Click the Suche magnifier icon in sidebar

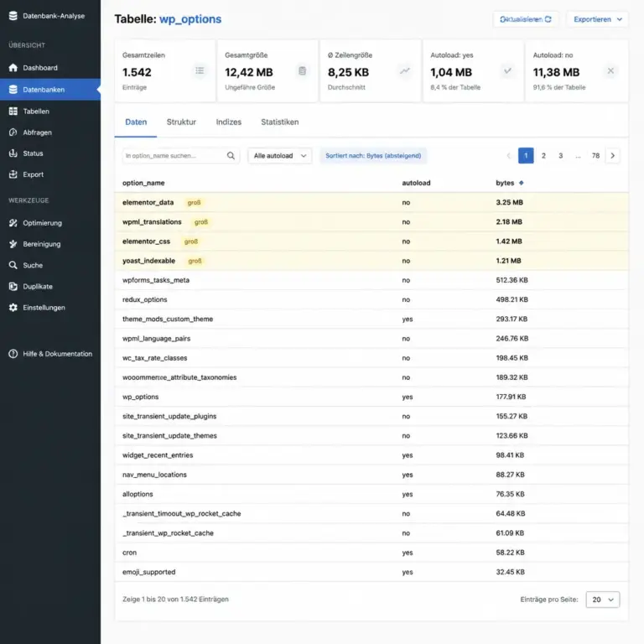[x=13, y=265]
